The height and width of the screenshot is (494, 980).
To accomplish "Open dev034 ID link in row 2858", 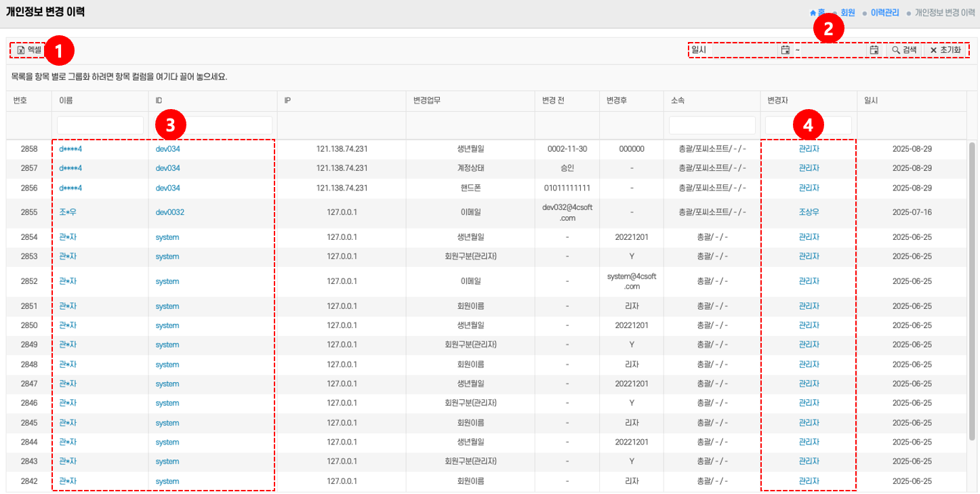I will pyautogui.click(x=167, y=148).
